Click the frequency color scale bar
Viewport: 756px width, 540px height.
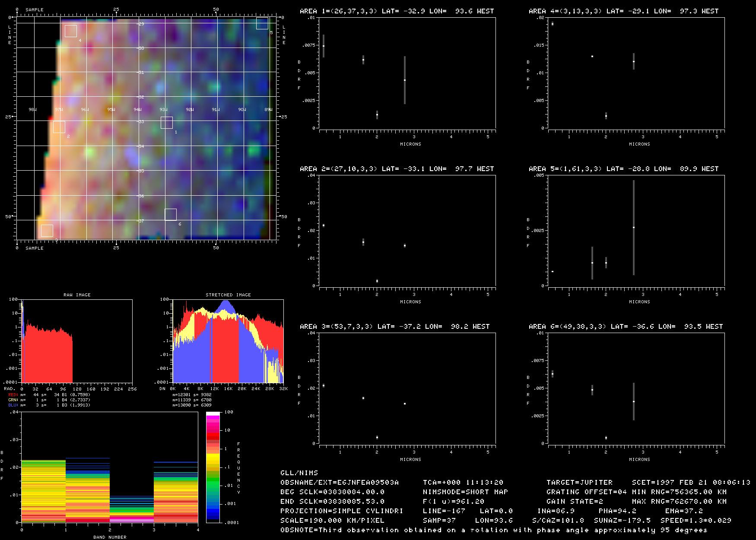point(213,467)
